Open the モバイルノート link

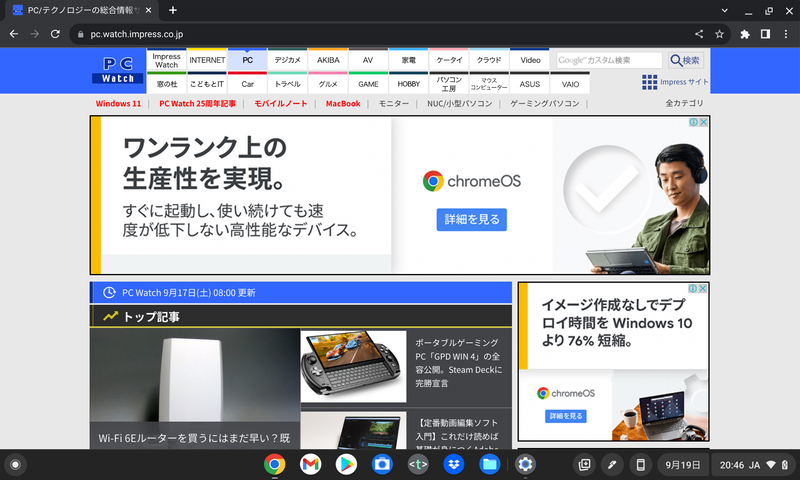281,104
